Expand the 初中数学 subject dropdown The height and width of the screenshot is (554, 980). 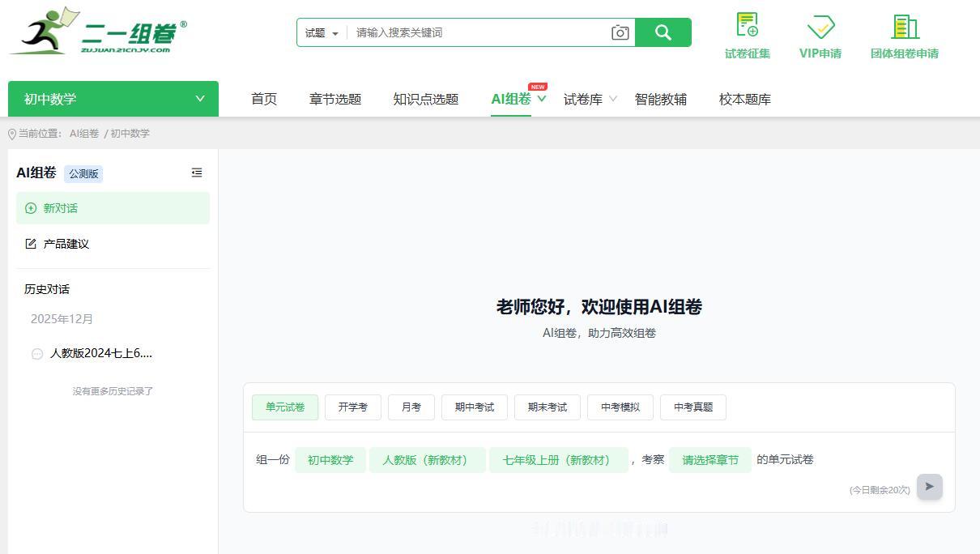pyautogui.click(x=200, y=99)
